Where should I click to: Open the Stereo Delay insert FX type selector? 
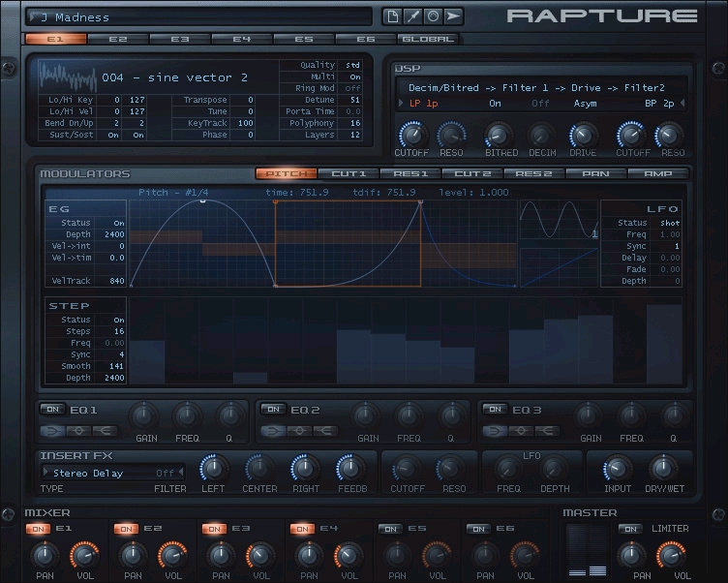[x=88, y=473]
